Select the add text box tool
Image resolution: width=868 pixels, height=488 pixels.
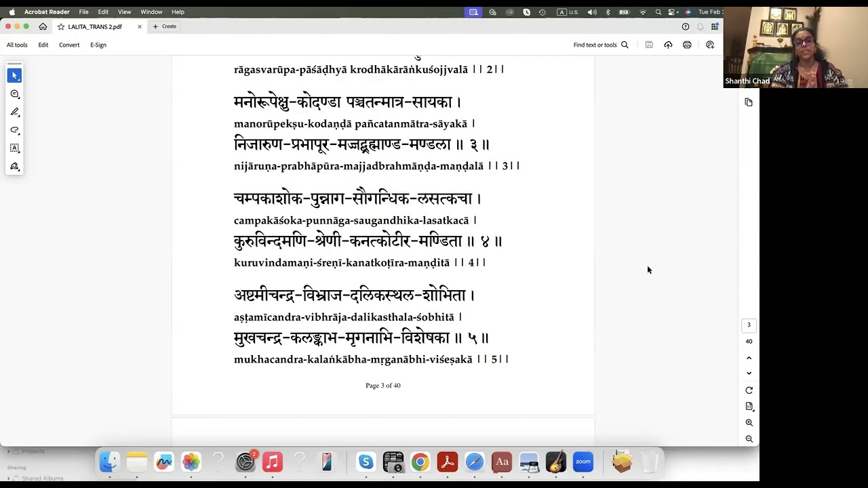coord(14,148)
